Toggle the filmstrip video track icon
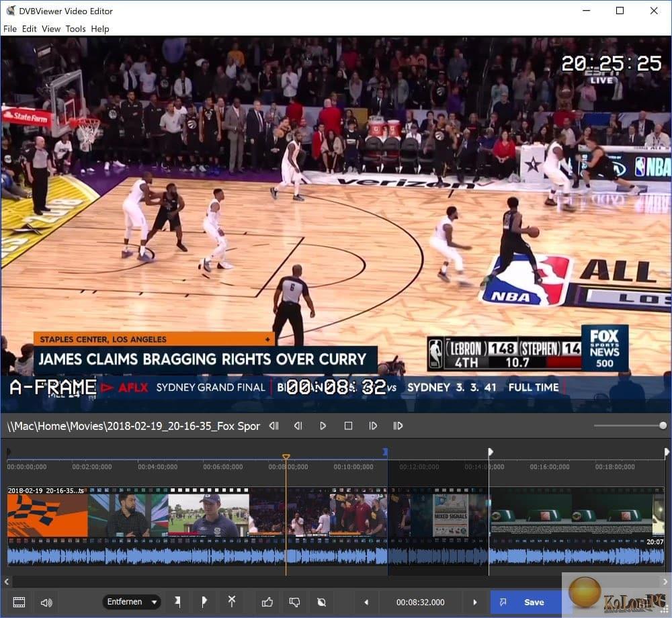 pos(19,602)
